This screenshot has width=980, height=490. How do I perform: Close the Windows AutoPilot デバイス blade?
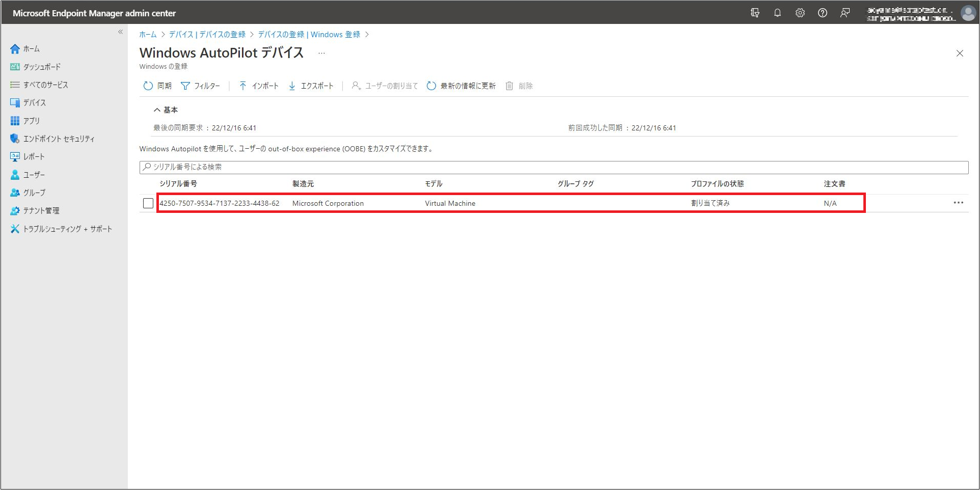click(x=960, y=53)
